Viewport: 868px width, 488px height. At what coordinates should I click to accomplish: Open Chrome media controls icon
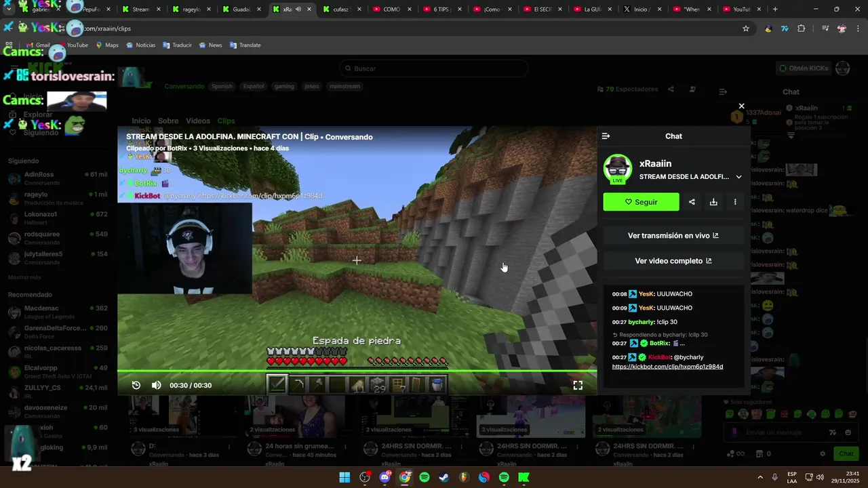pos(825,28)
